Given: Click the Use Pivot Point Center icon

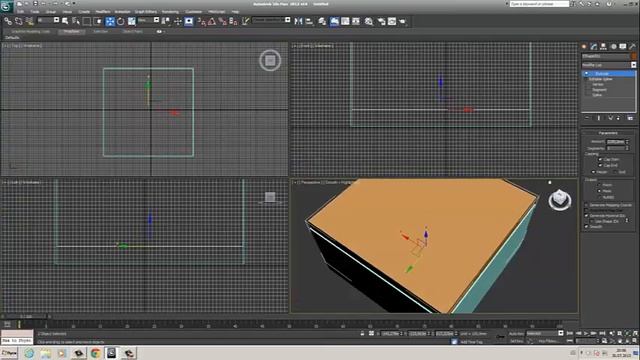Looking at the screenshot, I should 166,21.
